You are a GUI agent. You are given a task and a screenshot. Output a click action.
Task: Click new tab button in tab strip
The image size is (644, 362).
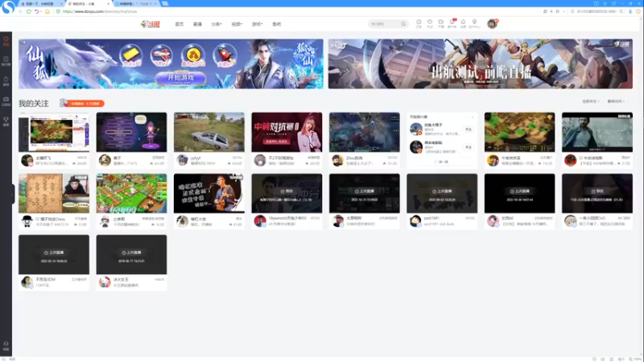(165, 3)
